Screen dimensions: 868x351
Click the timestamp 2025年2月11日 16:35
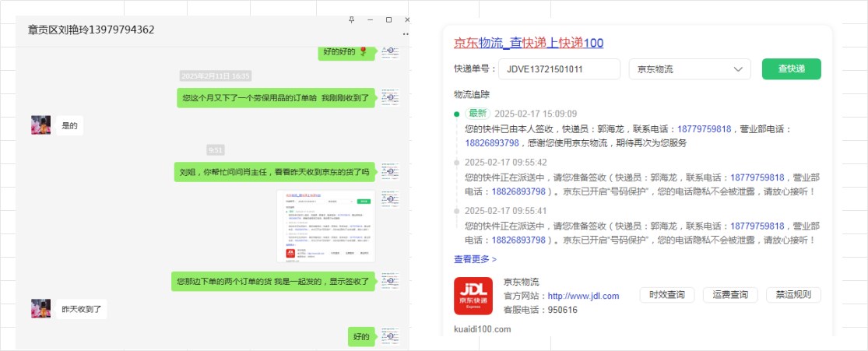[x=216, y=75]
